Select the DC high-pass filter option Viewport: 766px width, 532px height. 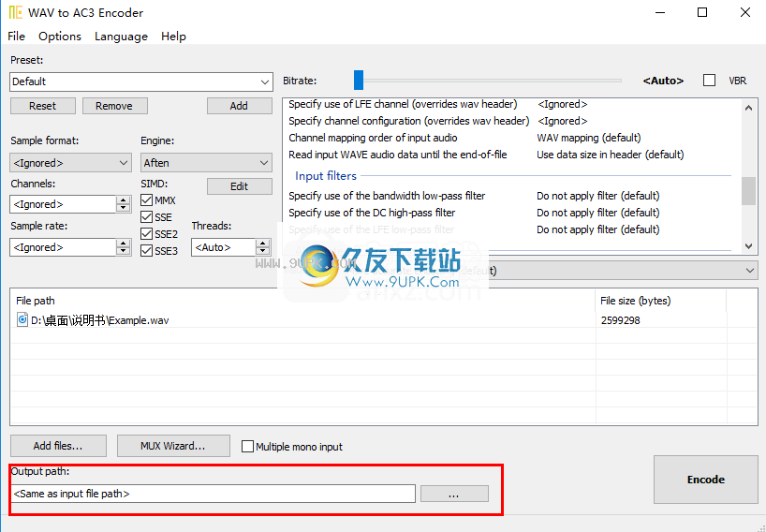(x=372, y=213)
